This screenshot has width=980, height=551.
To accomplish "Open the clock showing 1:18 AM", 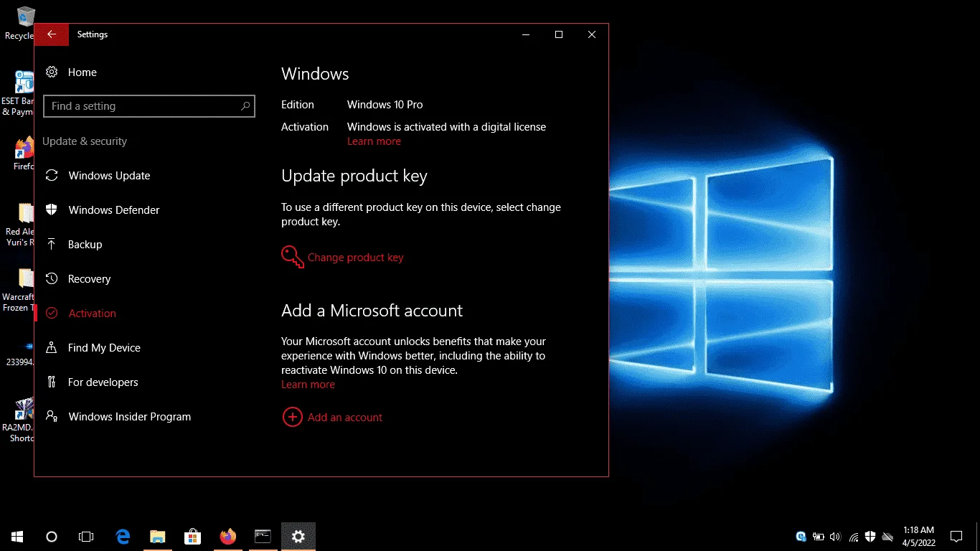I will pos(919,537).
